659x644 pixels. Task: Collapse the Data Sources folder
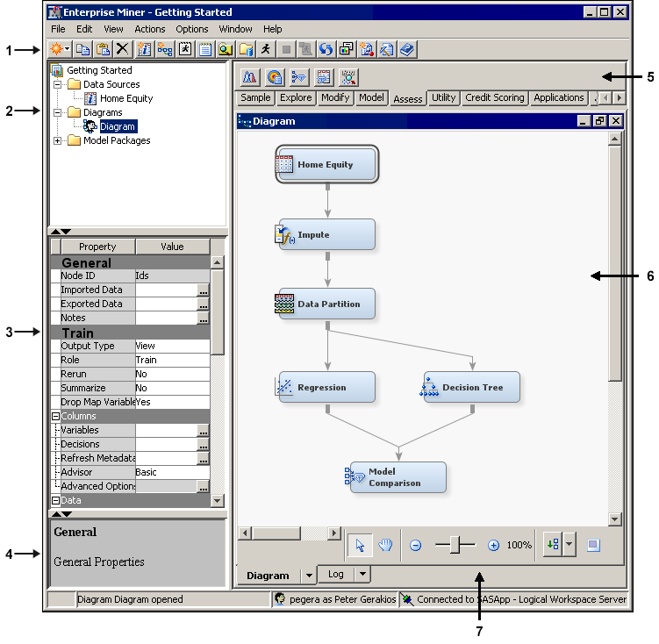tap(58, 84)
